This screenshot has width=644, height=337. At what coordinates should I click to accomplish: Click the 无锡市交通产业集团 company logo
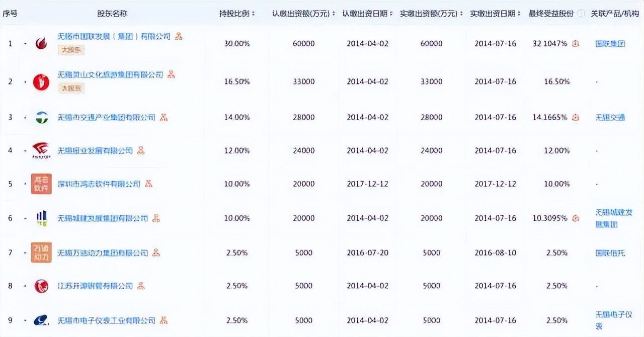[40, 117]
